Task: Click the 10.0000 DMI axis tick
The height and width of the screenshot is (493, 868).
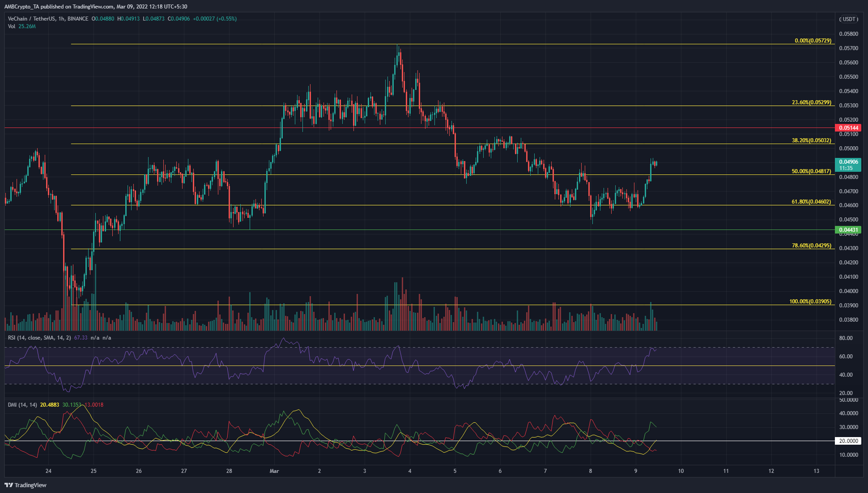Action: coord(848,455)
